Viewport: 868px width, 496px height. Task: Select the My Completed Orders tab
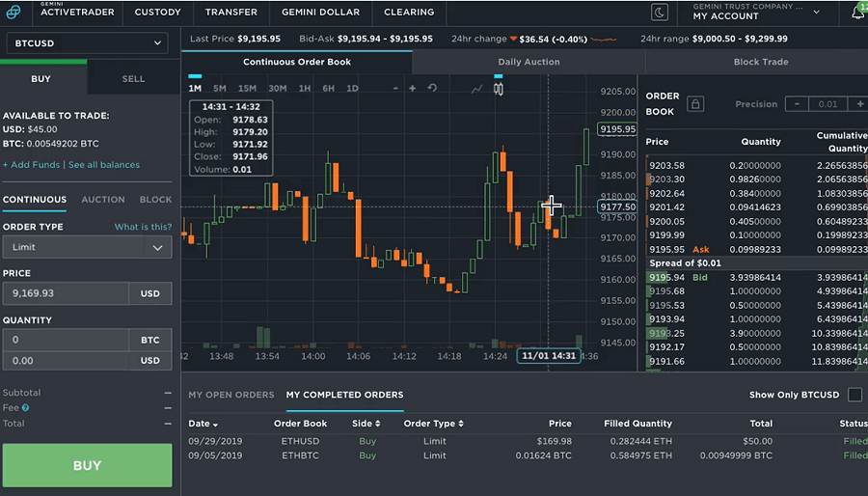(x=344, y=395)
